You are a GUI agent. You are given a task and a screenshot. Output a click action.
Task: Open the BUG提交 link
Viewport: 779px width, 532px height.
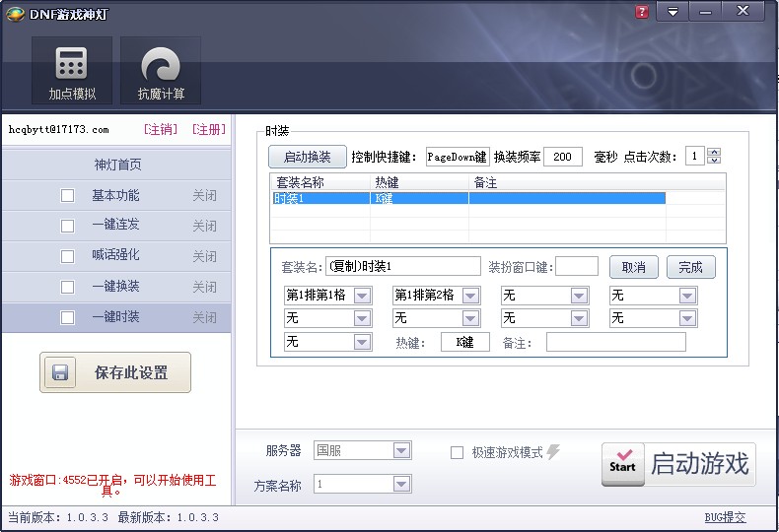tap(725, 517)
